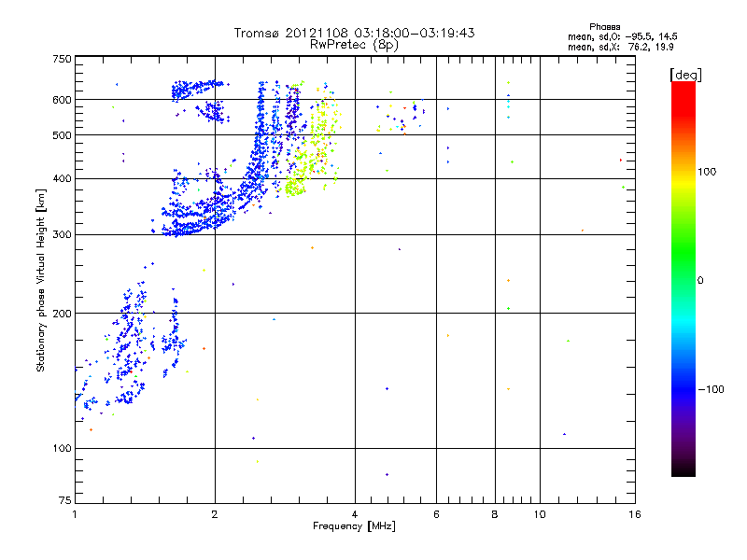747x560 pixels.
Task: Click the y-axis tick label '300'
Action: pyautogui.click(x=62, y=235)
